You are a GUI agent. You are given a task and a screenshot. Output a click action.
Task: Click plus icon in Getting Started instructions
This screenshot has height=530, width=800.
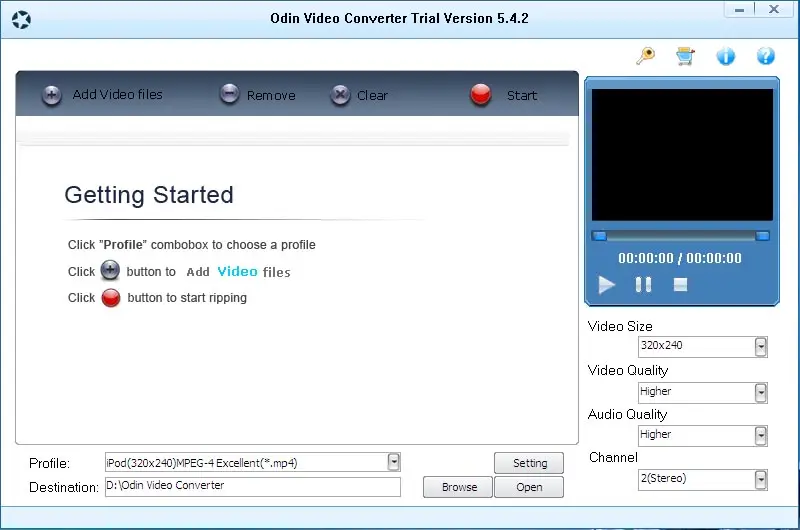coord(110,270)
